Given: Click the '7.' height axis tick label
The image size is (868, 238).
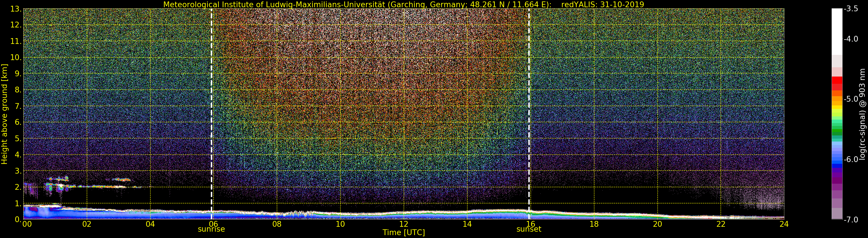Looking at the screenshot, I should [x=18, y=106].
